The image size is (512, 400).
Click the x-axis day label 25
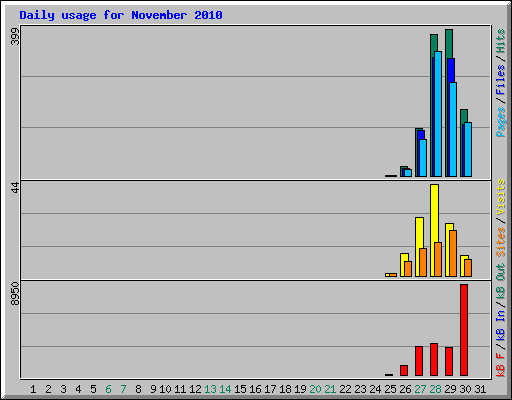pos(390,389)
